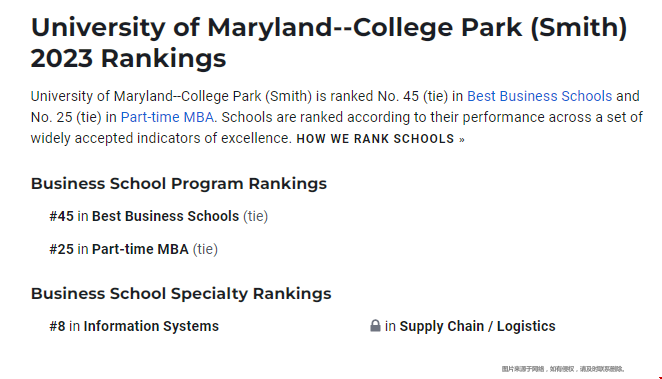662x379 pixels.
Task: Click the #25 rank number
Action: coord(62,249)
